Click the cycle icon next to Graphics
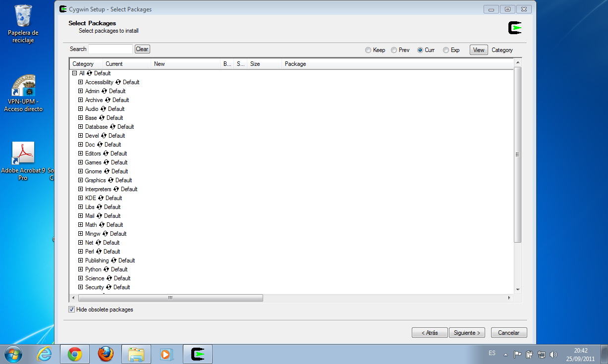 tap(111, 180)
